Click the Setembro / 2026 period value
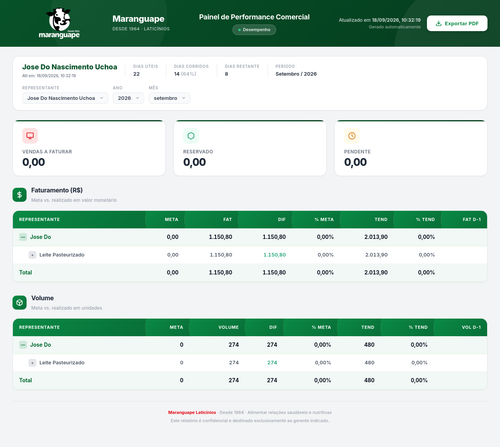 [296, 74]
